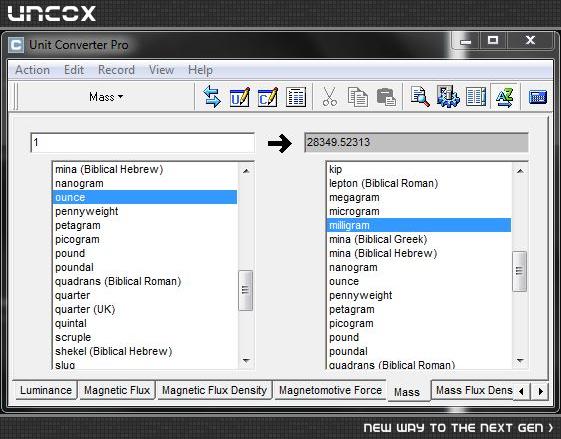Open the View menu
This screenshot has width=561, height=439.
click(161, 70)
